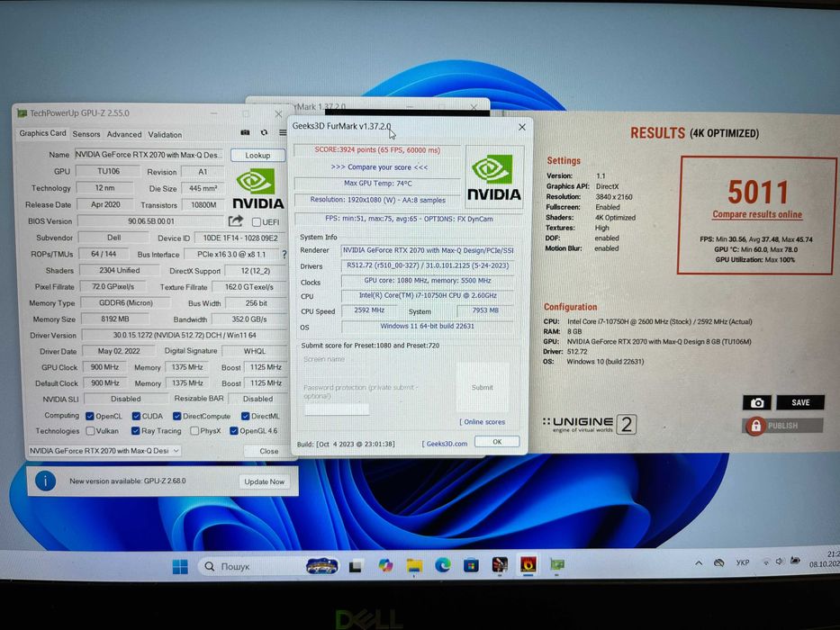
Task: Click BIOS version share/export icon
Action: coord(236,220)
